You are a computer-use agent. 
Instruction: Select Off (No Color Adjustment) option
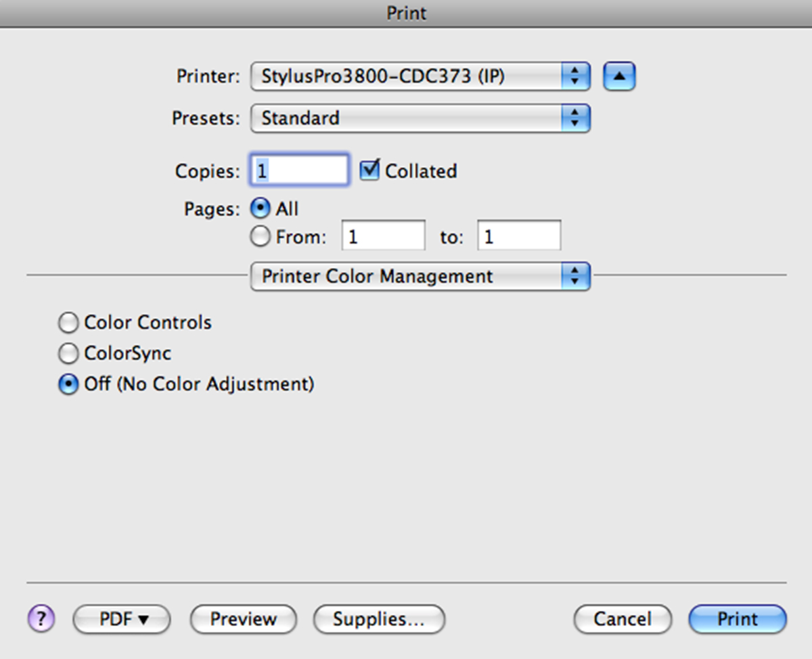point(68,384)
